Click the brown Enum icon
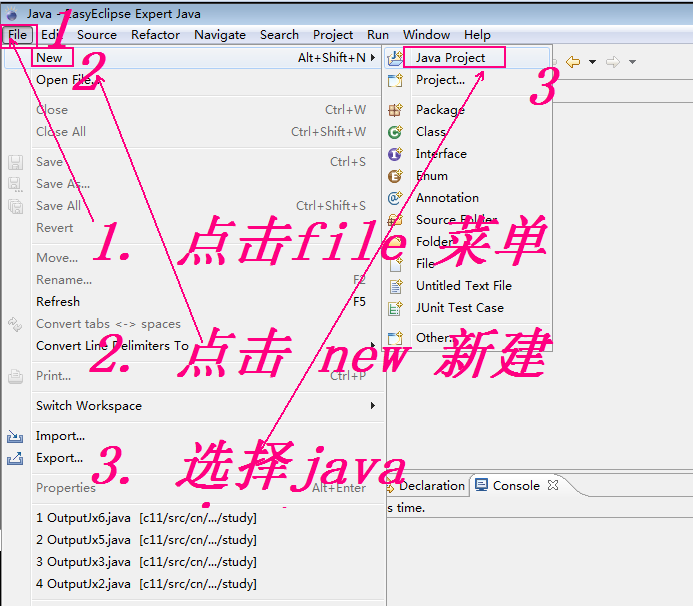The height and width of the screenshot is (606, 693). pos(395,176)
